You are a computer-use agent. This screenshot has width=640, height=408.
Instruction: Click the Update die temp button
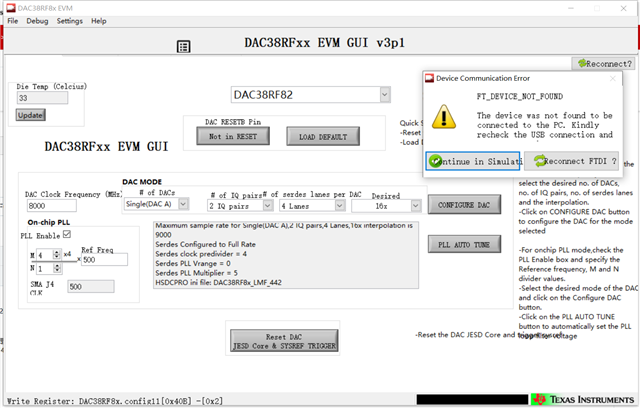click(31, 115)
